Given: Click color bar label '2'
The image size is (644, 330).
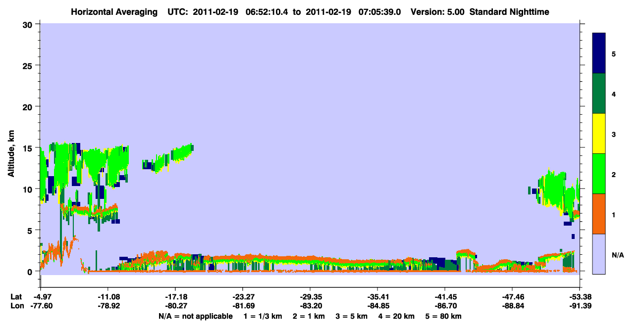Looking at the screenshot, I should [x=614, y=174].
